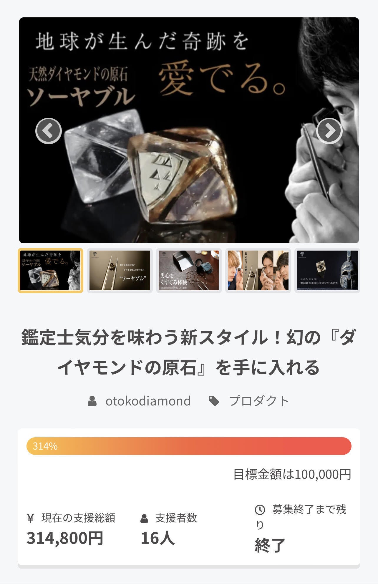This screenshot has width=378, height=588.
Task: Click the 目標金額は100,000円 text
Action: (292, 474)
